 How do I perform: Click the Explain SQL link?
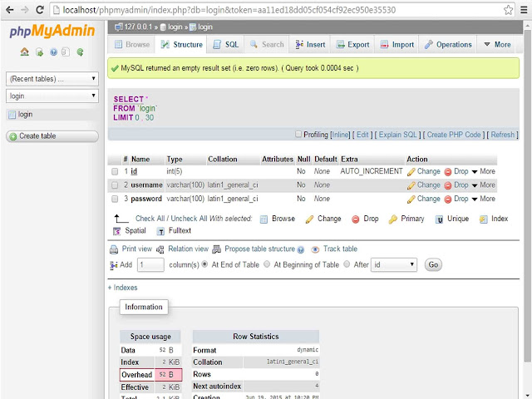pyautogui.click(x=397, y=135)
